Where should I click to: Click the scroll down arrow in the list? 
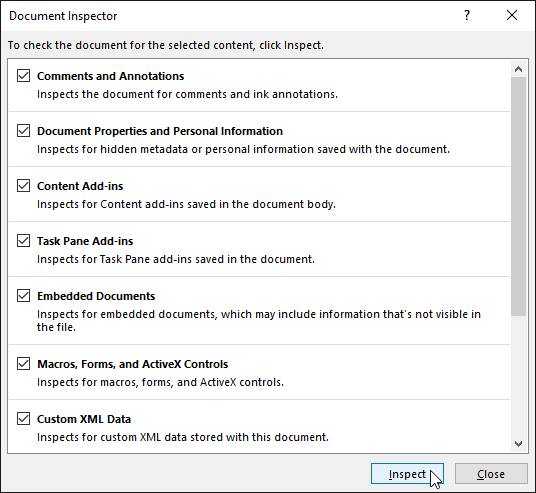click(x=518, y=444)
